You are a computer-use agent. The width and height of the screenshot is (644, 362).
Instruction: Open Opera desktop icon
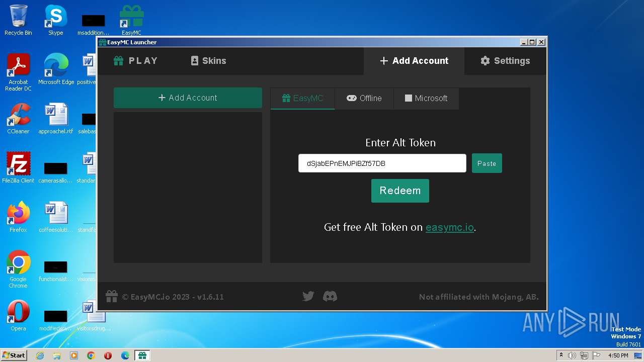(x=18, y=316)
